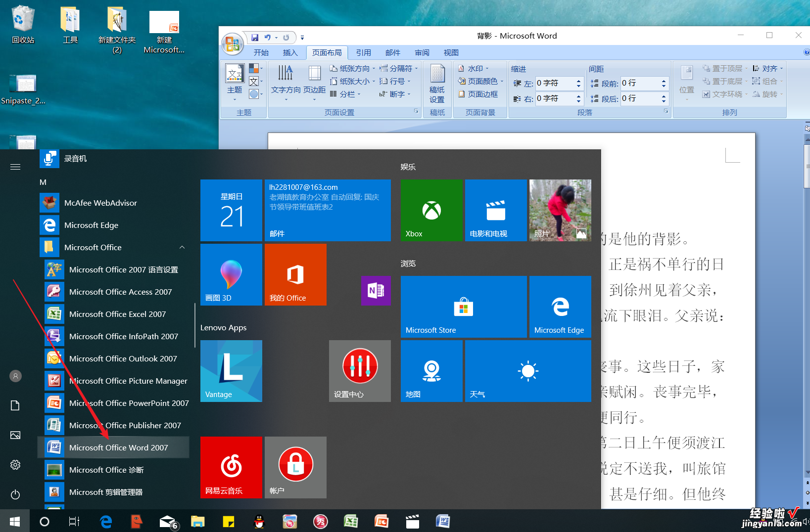Click 页面边框 page borders

[478, 94]
